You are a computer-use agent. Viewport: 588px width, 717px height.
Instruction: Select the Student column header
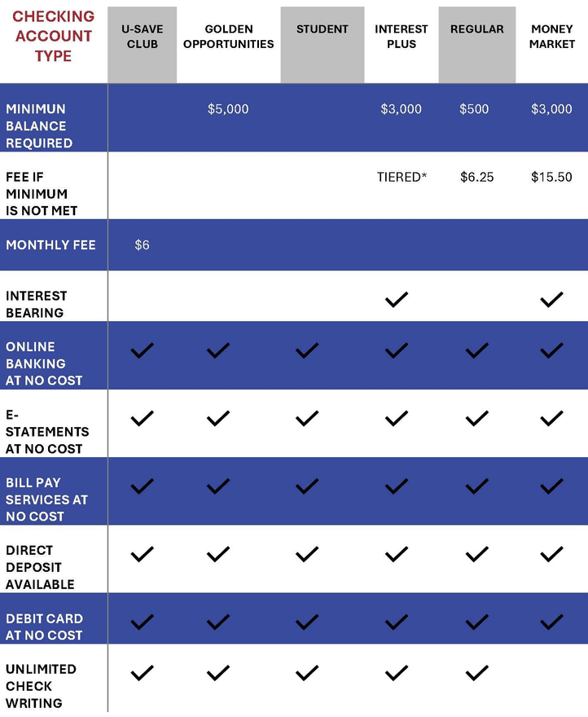(x=323, y=45)
